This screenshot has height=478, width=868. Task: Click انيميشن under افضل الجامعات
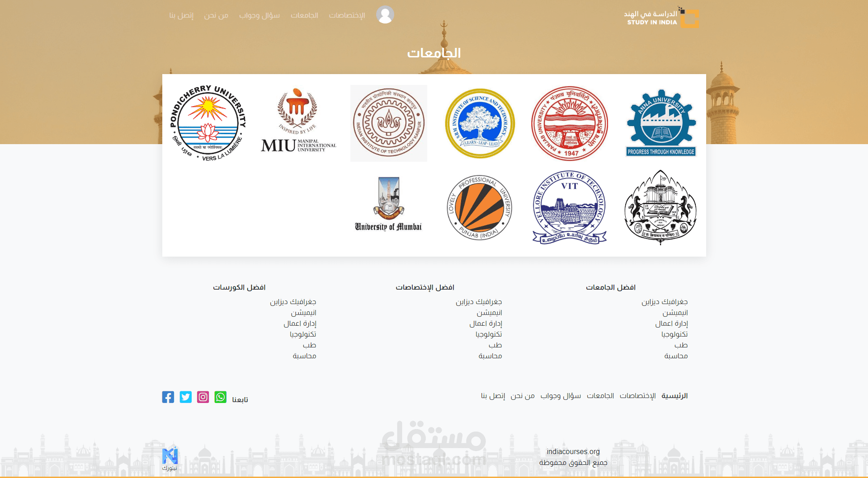675,313
